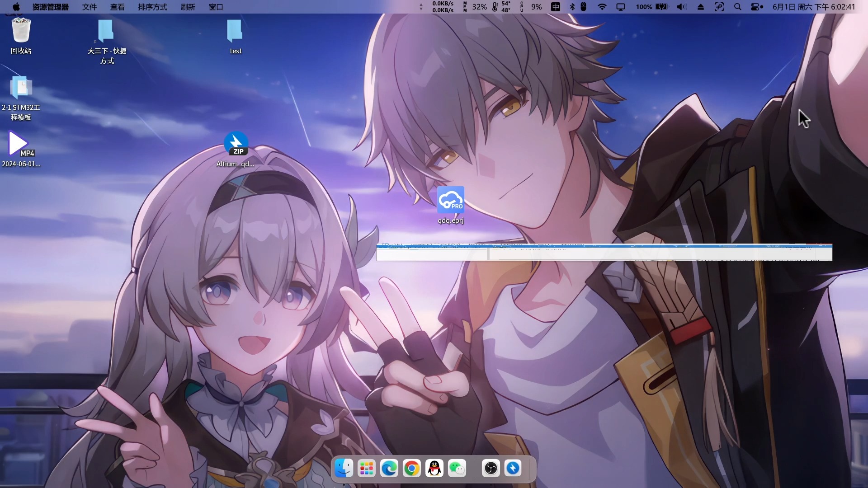
Task: Open WeChat from the dock
Action: (457, 468)
